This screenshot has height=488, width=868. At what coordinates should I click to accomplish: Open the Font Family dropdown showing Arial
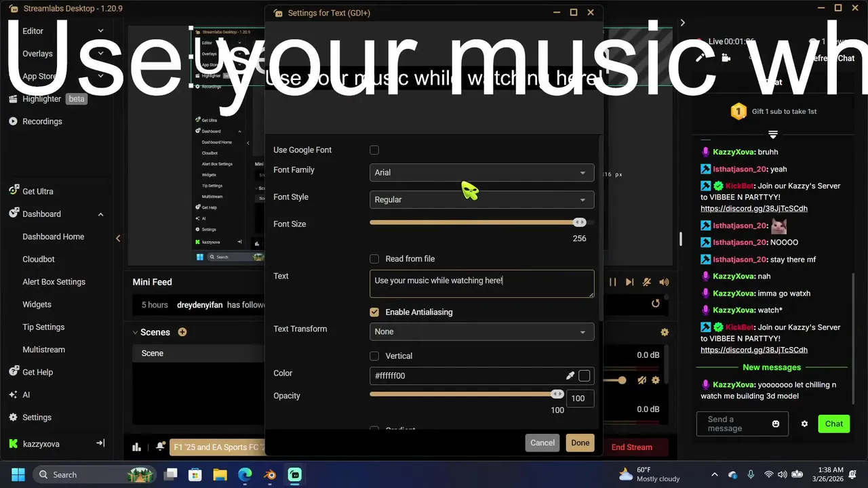(x=482, y=173)
